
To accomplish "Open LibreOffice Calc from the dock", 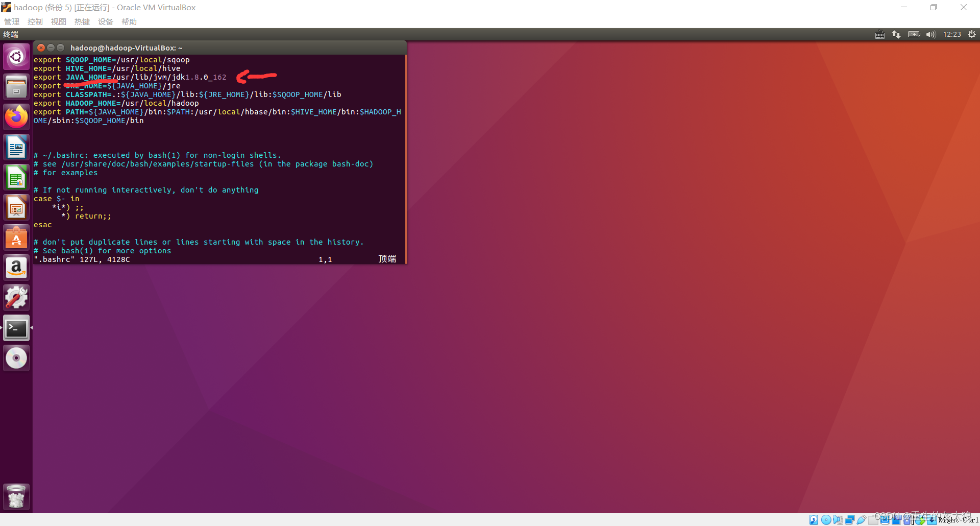I will [x=16, y=177].
